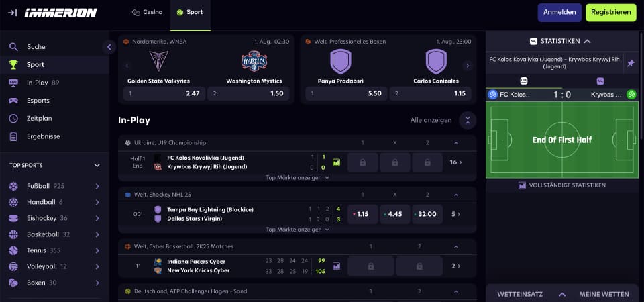Select Sport trophy item in sidebar
This screenshot has height=302, width=644.
[54, 64]
